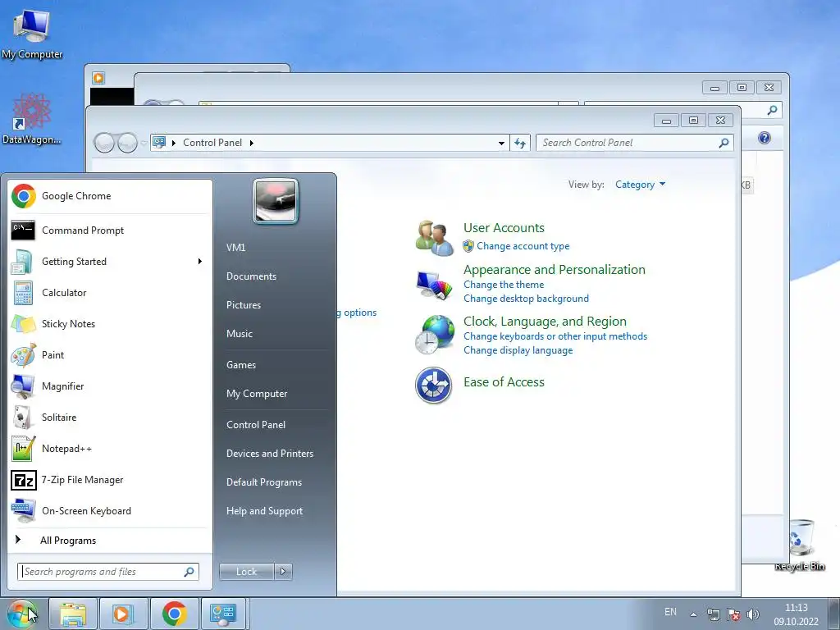Expand the root arrow before Control Panel breadcrumb
This screenshot has width=840, height=630.
tap(174, 143)
